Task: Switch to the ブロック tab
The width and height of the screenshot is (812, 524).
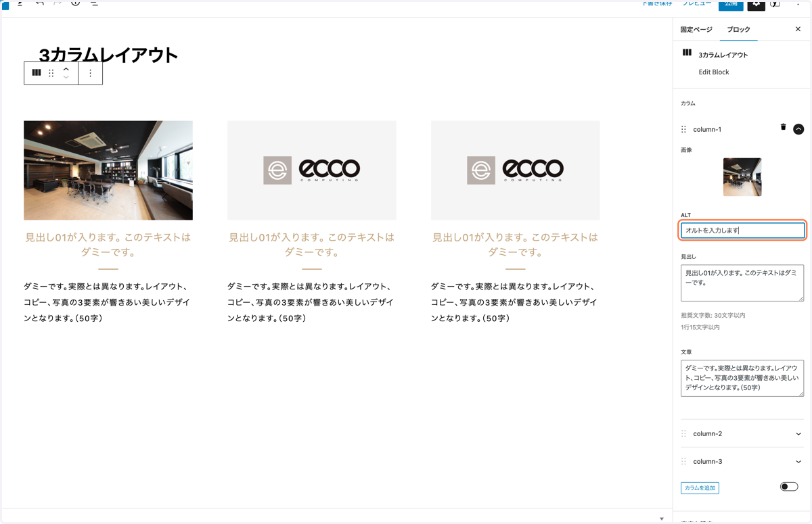Action: click(738, 30)
